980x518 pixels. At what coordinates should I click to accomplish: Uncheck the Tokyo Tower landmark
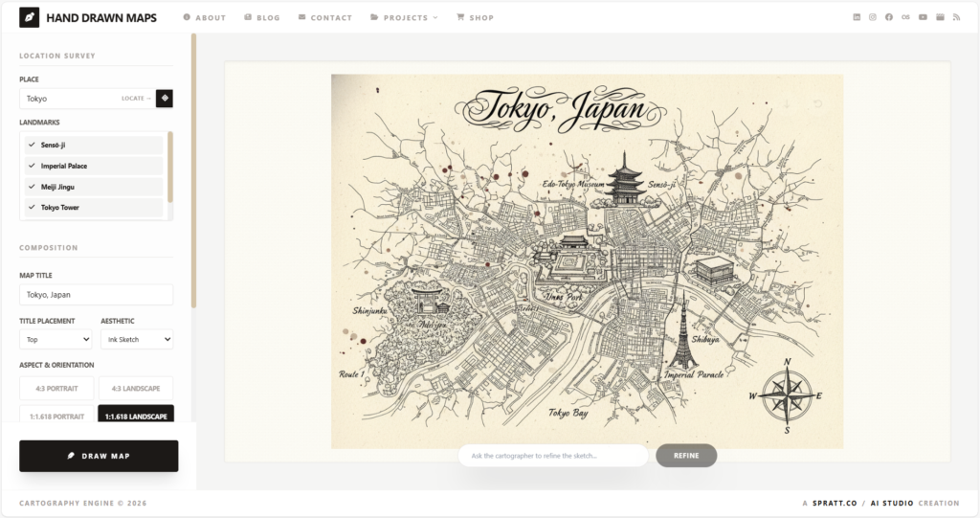pyautogui.click(x=94, y=207)
